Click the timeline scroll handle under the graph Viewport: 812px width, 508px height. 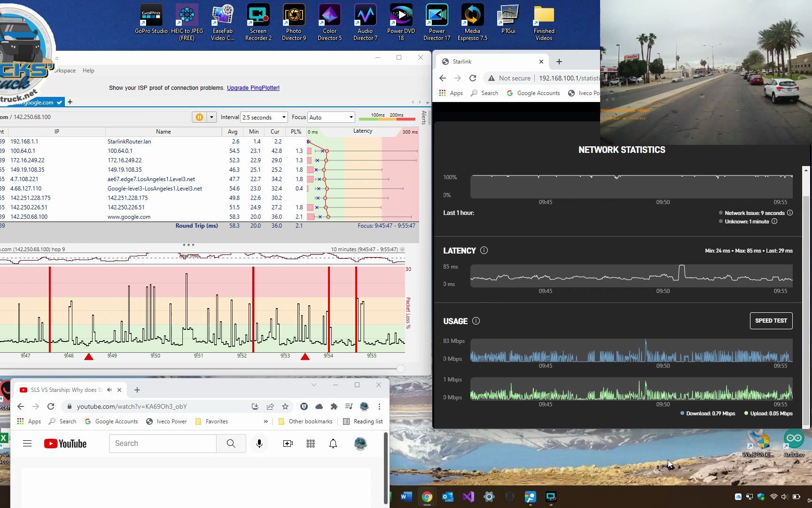click(401, 369)
